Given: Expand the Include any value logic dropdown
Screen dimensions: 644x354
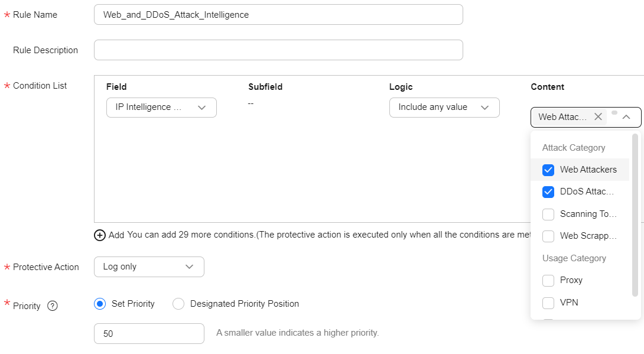Looking at the screenshot, I should coord(444,108).
